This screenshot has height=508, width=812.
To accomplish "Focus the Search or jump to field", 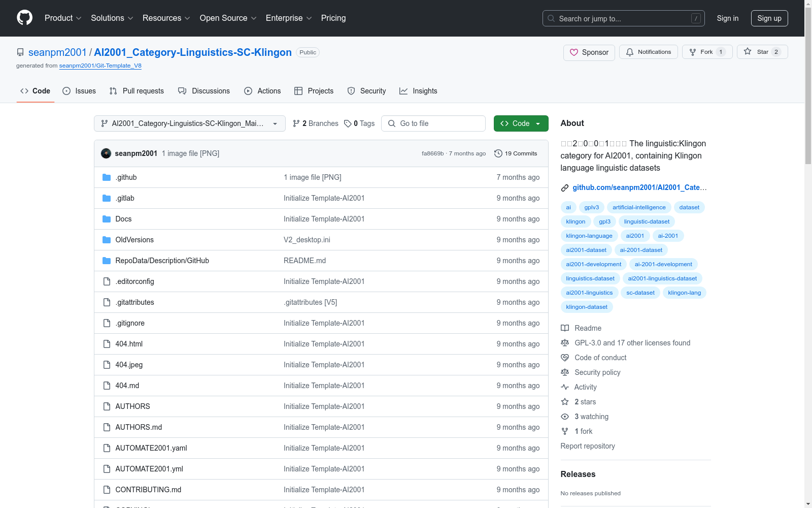I will [x=624, y=18].
